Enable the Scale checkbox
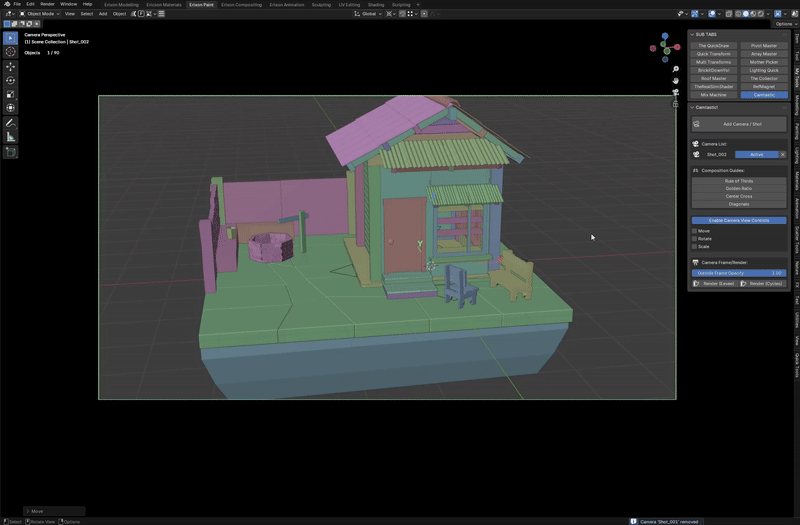800x525 pixels. point(694,246)
